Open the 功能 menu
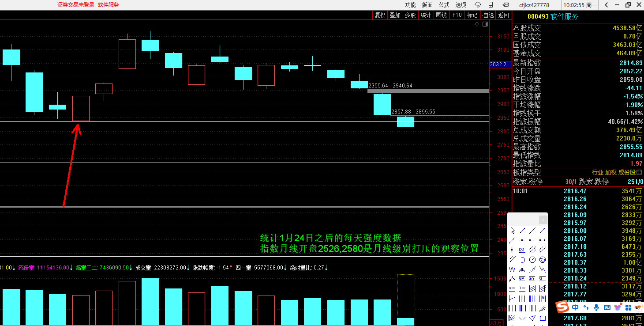644x326 pixels. [410, 5]
